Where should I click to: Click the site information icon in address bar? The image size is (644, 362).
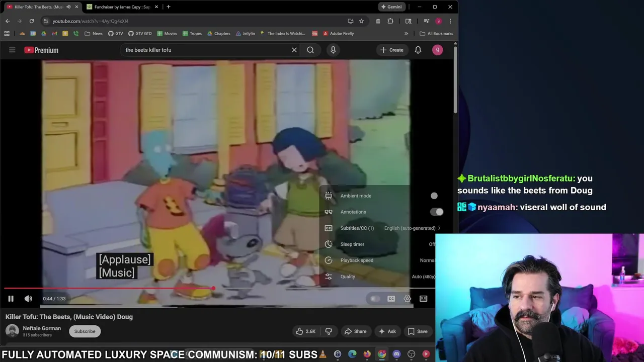pyautogui.click(x=46, y=21)
